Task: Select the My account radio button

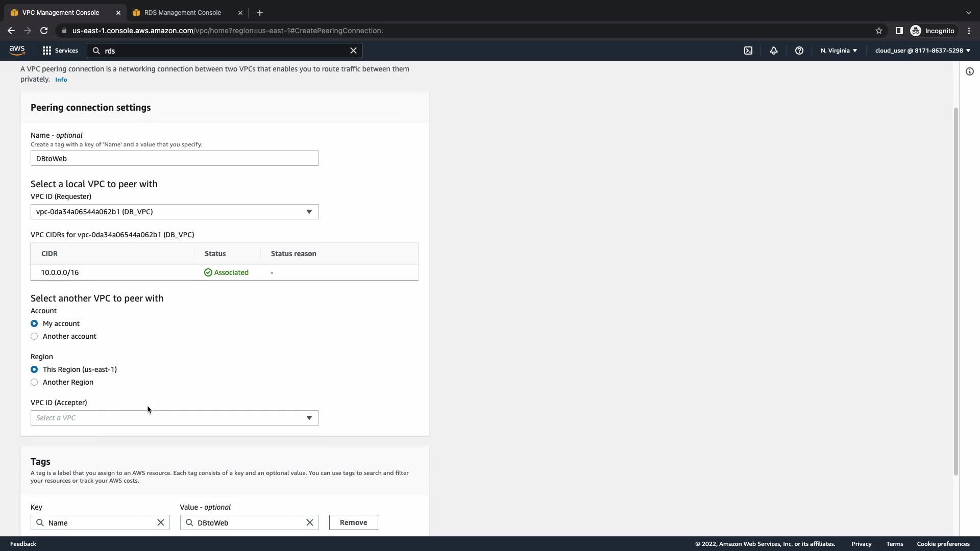Action: (x=34, y=323)
